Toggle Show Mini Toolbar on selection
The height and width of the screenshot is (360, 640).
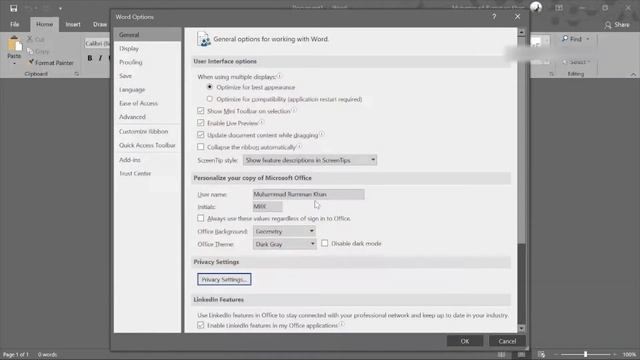coord(200,111)
